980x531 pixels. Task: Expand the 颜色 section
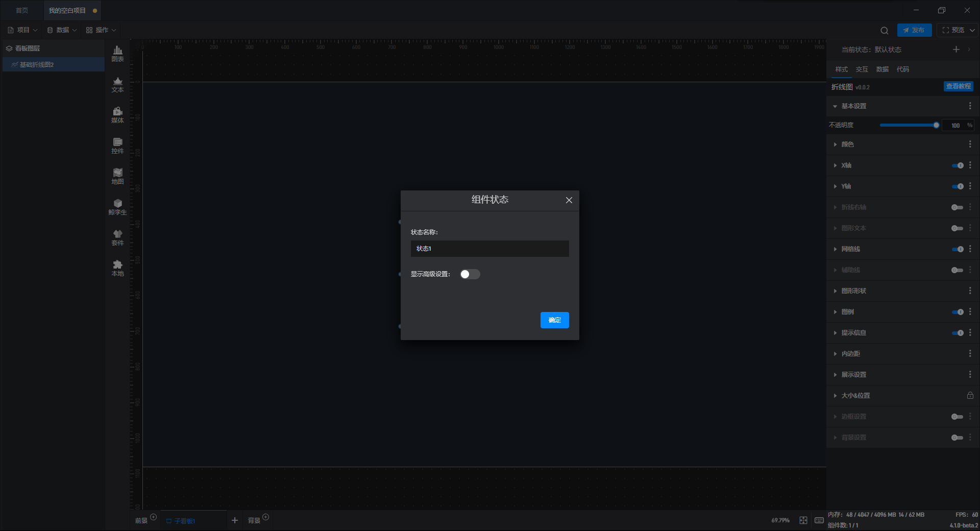click(x=835, y=144)
